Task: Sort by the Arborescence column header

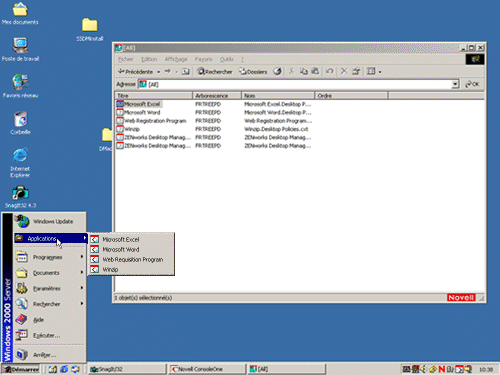Action: point(217,96)
